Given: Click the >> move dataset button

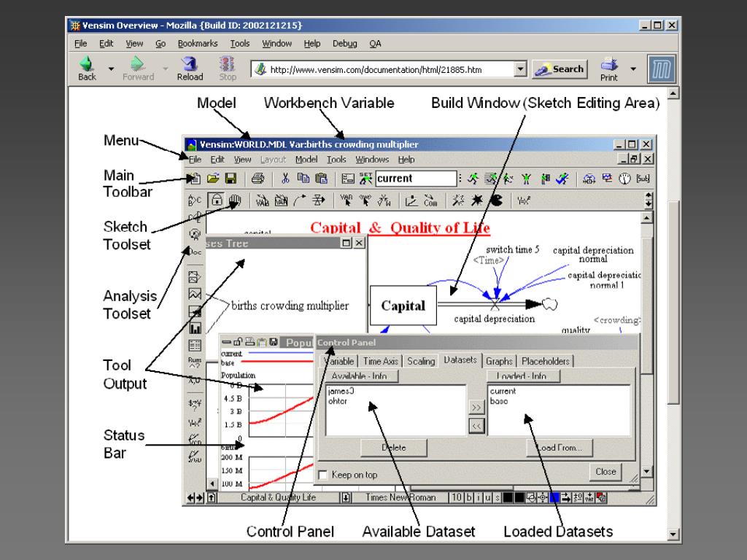Looking at the screenshot, I should click(x=476, y=408).
